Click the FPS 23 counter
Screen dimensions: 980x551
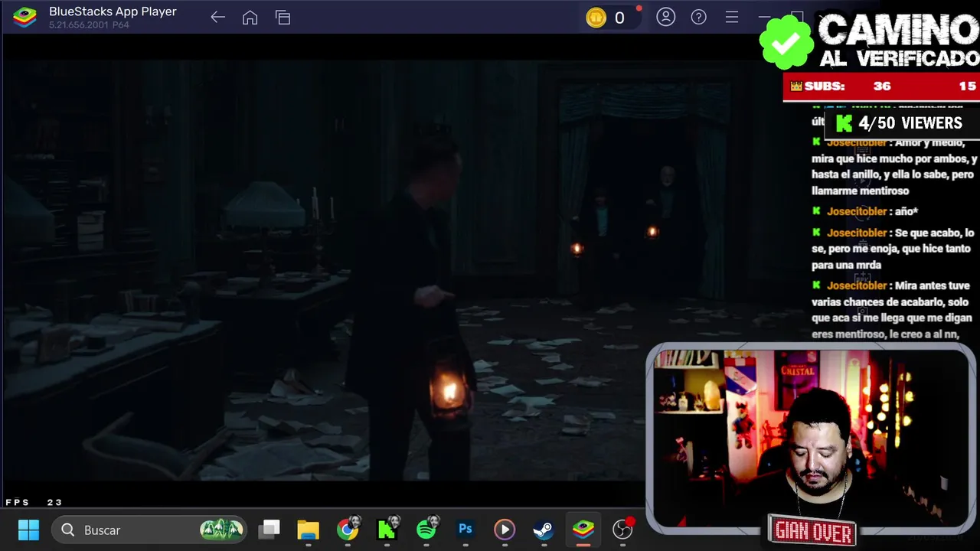34,502
